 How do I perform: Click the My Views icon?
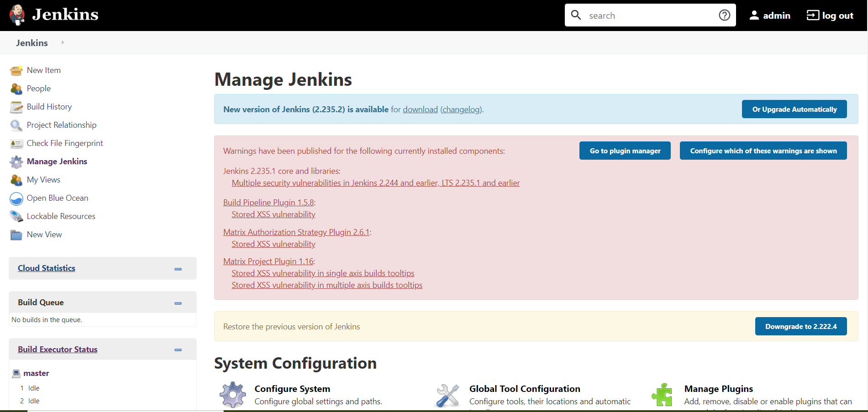coord(16,180)
